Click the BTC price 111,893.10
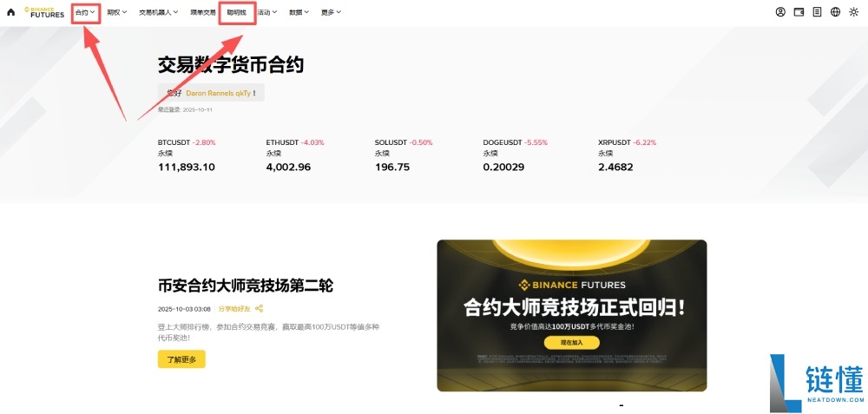 pos(187,168)
